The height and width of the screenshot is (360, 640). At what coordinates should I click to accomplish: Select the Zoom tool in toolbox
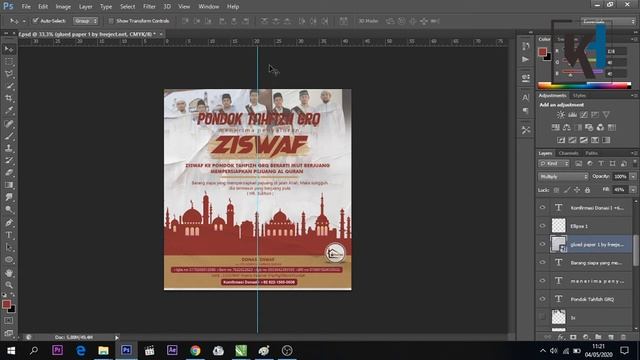[9, 285]
